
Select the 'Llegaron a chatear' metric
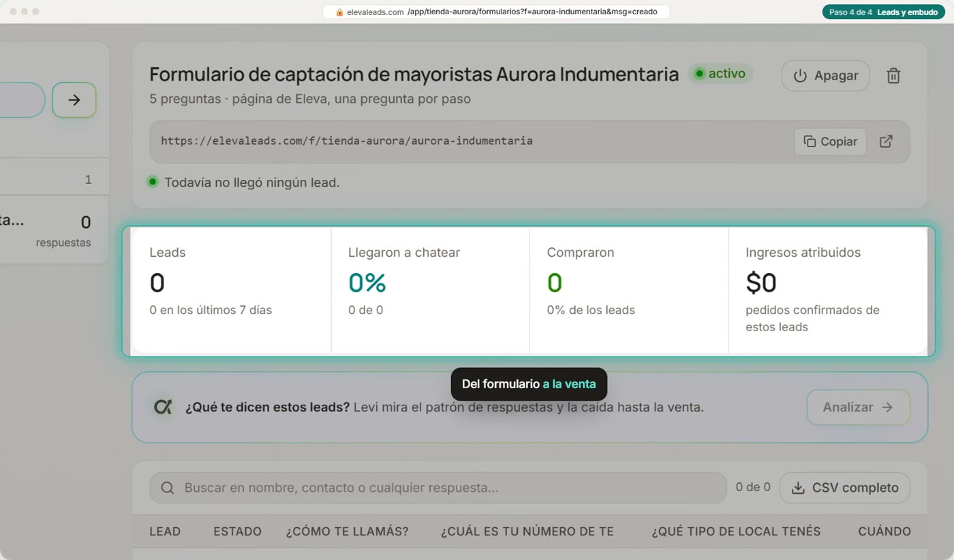pos(430,290)
